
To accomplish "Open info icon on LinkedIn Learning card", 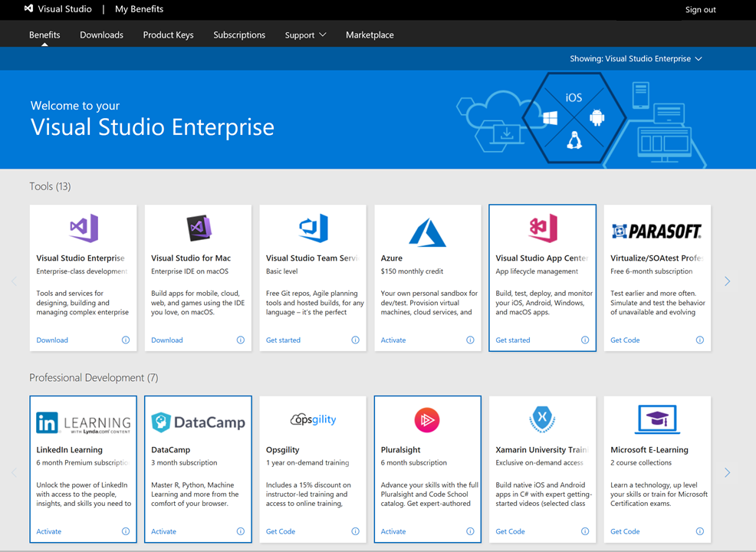I will (126, 531).
